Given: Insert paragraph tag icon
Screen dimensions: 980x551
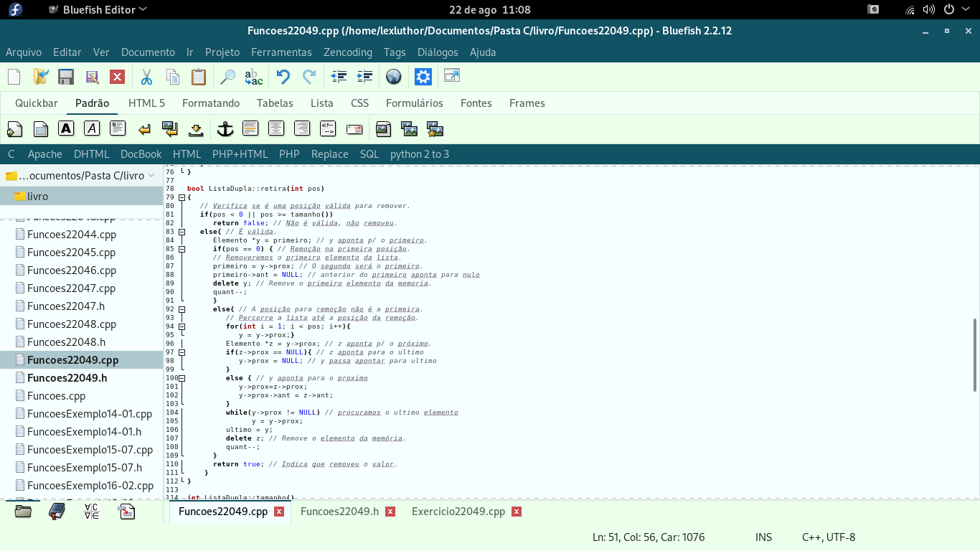Looking at the screenshot, I should click(x=118, y=129).
